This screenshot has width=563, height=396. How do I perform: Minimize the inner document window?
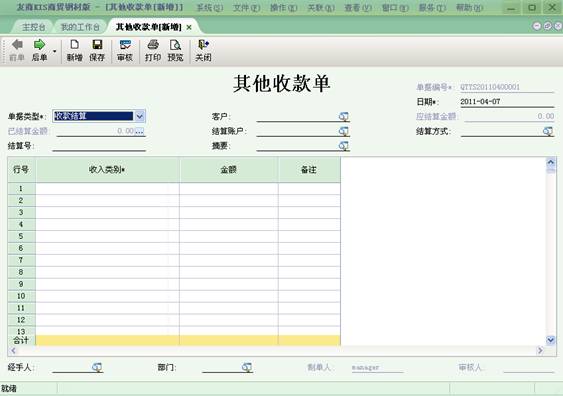pos(536,26)
